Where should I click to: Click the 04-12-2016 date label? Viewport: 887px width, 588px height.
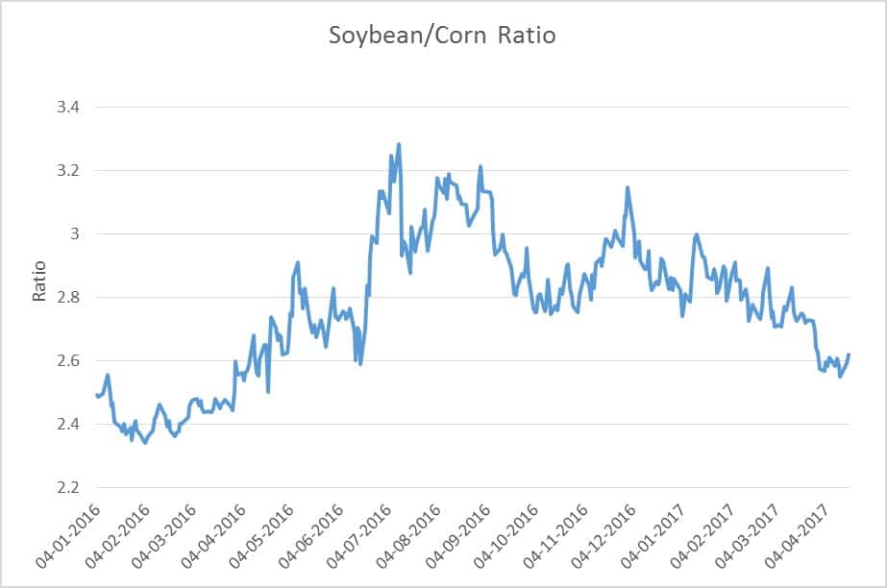[x=604, y=536]
